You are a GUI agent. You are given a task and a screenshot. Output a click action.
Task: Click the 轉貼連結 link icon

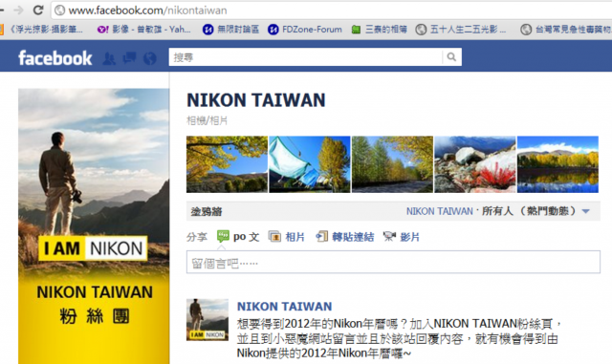[x=321, y=236]
